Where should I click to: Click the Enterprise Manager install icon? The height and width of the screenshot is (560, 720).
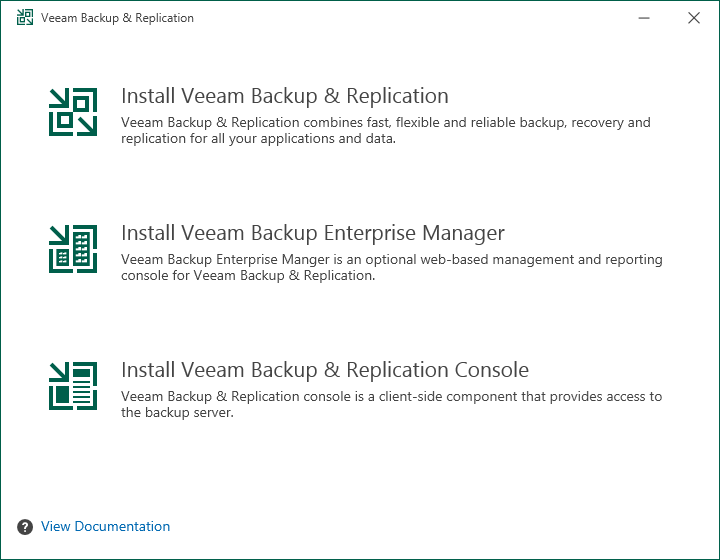(x=73, y=248)
